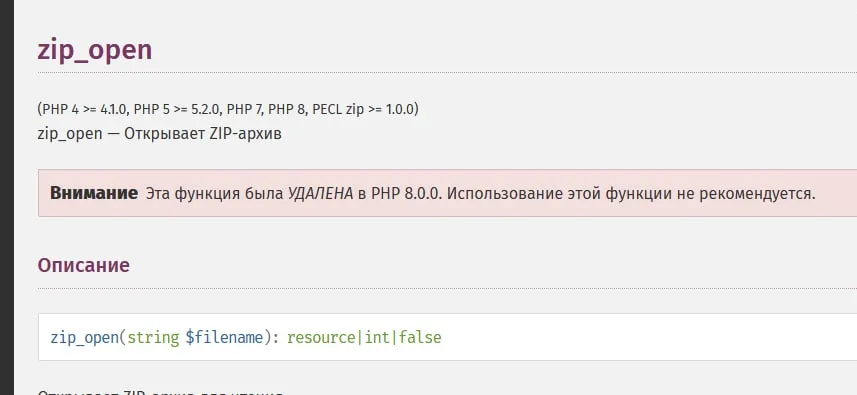Click the "false" return type

click(420, 338)
